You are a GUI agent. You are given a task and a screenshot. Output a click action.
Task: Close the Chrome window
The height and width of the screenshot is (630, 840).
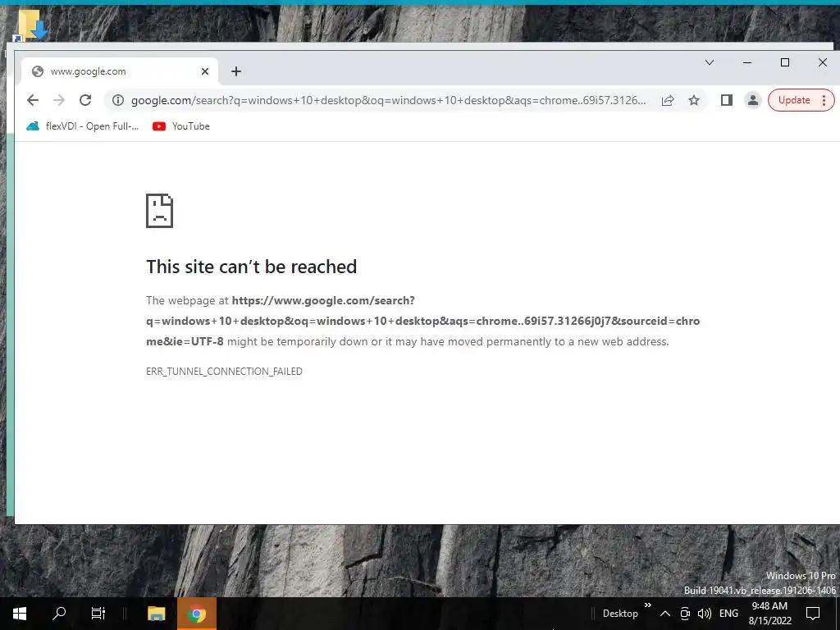coord(822,62)
